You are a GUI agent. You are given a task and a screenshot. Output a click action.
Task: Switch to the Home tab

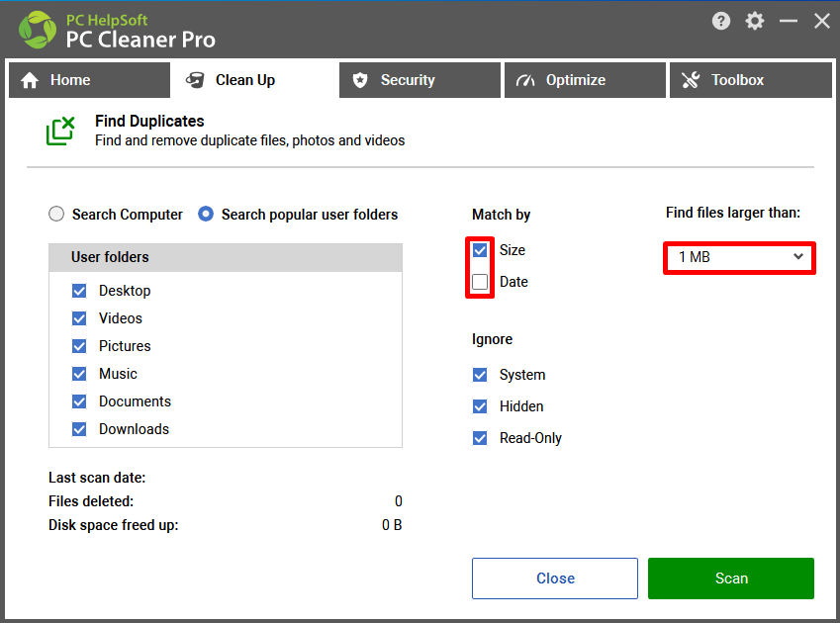coord(89,80)
